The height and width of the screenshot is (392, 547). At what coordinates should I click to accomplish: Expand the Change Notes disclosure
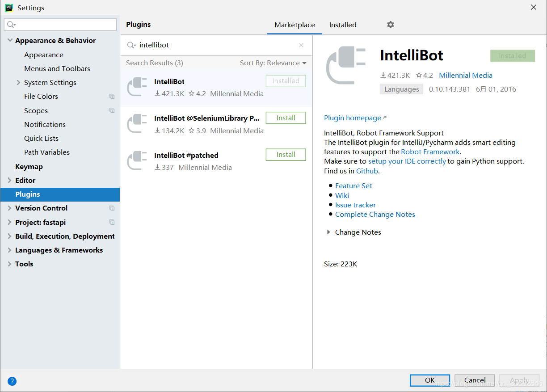[x=328, y=232]
